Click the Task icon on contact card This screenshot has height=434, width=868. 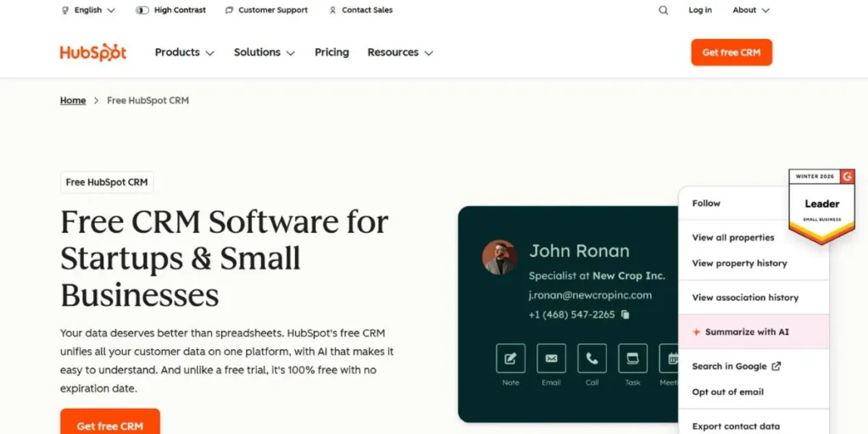coord(632,359)
